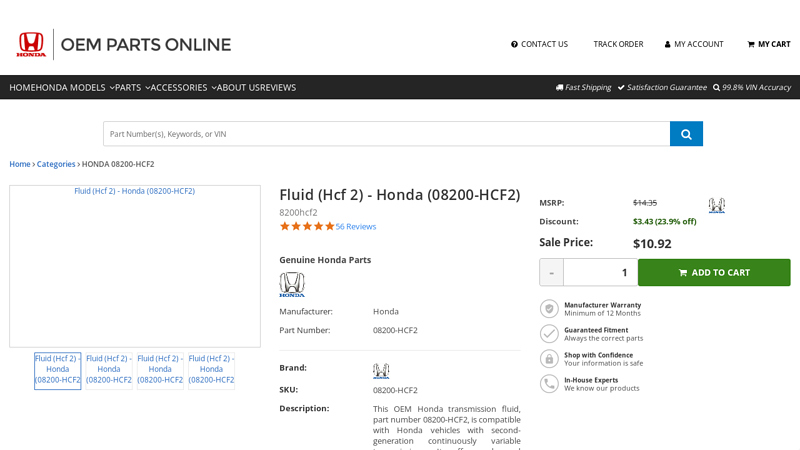The height and width of the screenshot is (450, 800).
Task: Click the Honda brand icon beside MSRP
Action: 716,205
